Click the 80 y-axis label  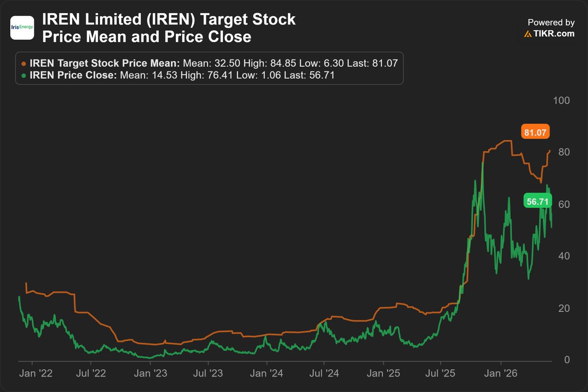click(563, 152)
